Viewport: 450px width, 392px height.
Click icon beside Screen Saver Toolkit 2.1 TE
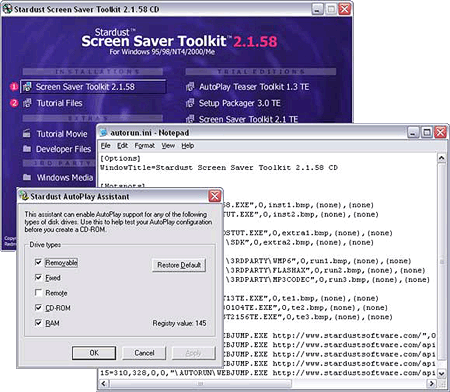coord(190,119)
